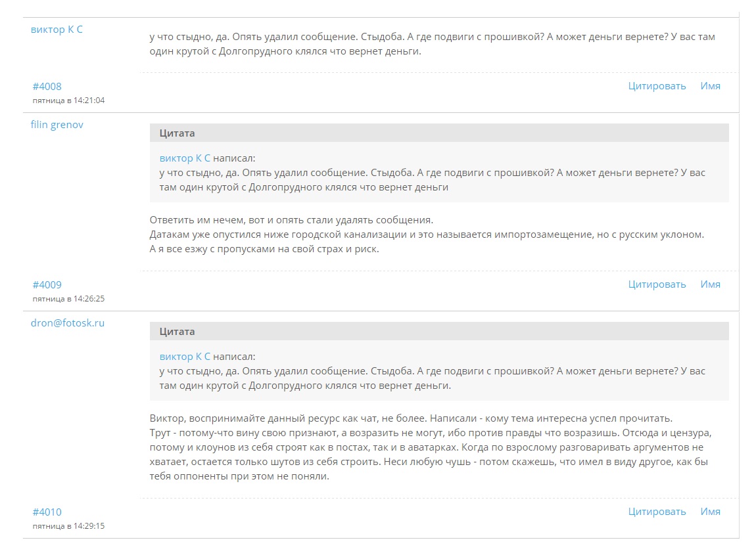Open post number #4010 permalink

pos(47,512)
